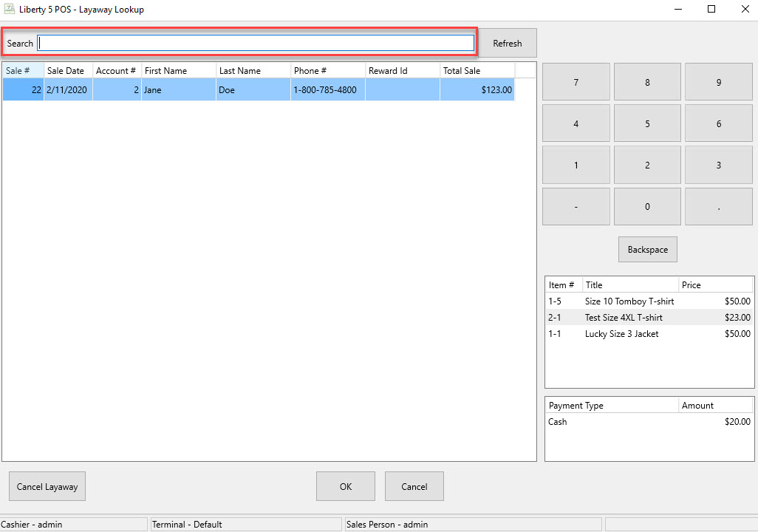Tap the keypad minus key
Image resolution: width=758 pixels, height=532 pixels.
tap(576, 207)
